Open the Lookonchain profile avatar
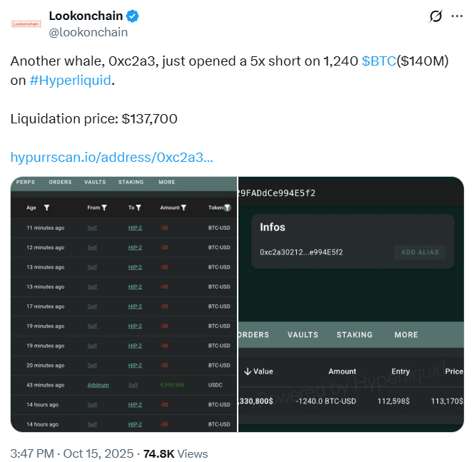Screen dimensions: 476x462 26,24
